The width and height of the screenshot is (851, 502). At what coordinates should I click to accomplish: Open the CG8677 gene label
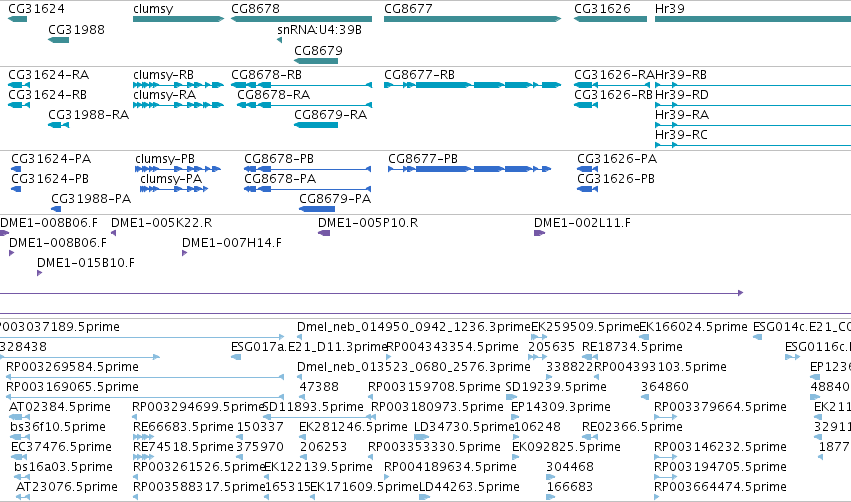[408, 9]
